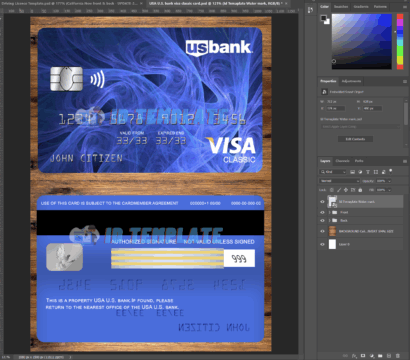Toggle the type layers filter
This screenshot has height=360, width=410.
pos(368,172)
